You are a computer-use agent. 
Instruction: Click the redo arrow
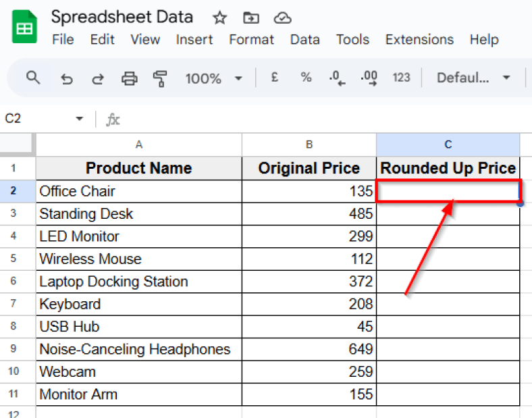(98, 79)
